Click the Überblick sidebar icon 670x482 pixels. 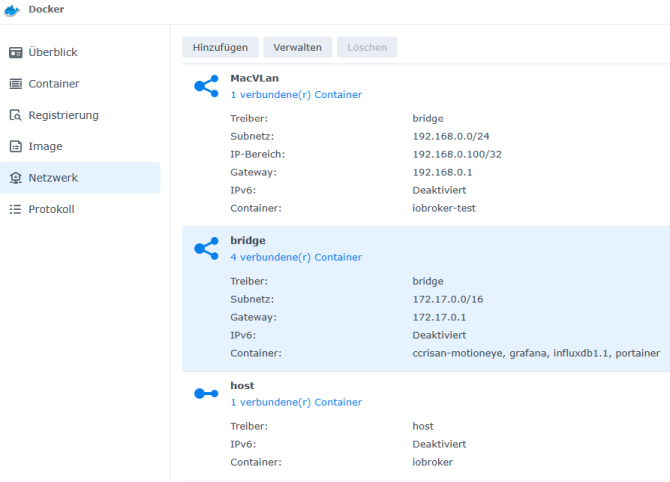(15, 52)
